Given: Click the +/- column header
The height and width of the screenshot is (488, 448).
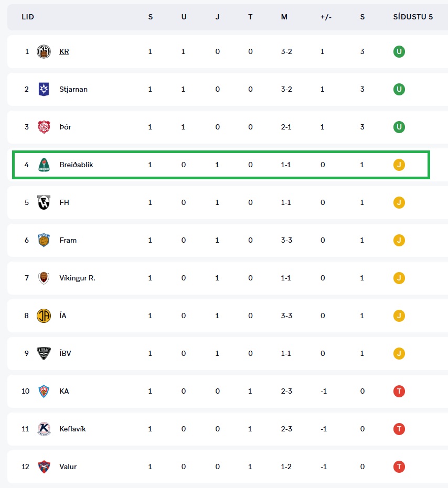Looking at the screenshot, I should pos(325,17).
